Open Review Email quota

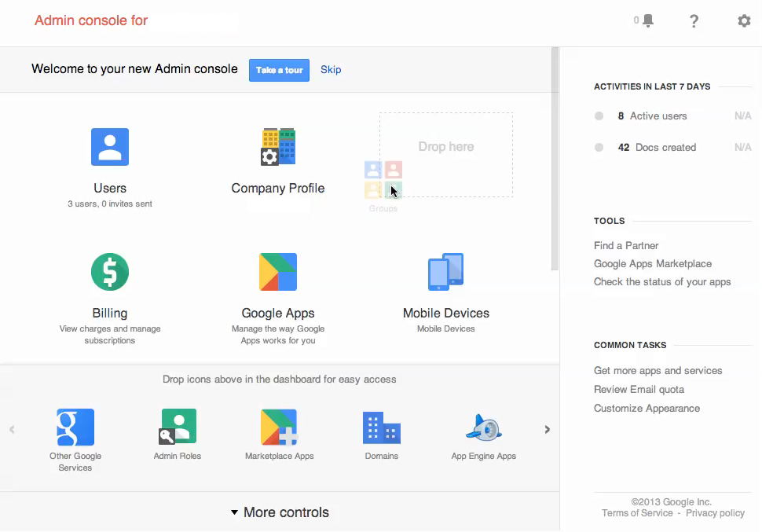pyautogui.click(x=639, y=390)
